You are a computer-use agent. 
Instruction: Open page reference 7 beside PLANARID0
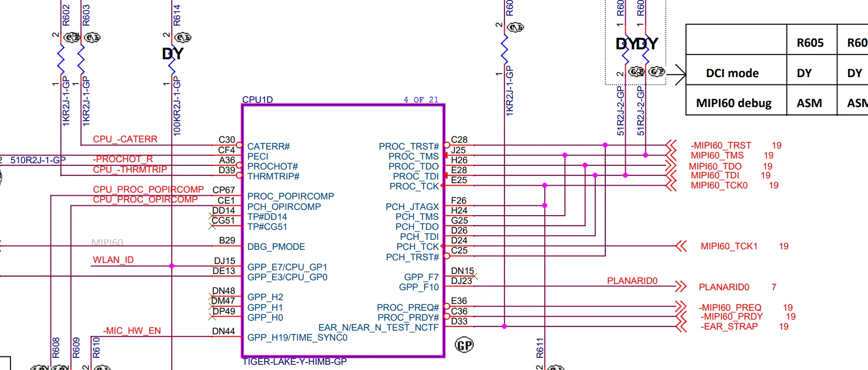tap(773, 287)
